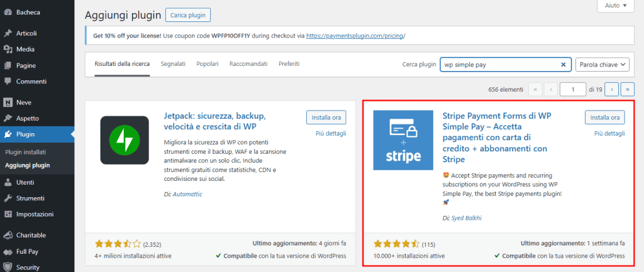Click Jetpack star rating

pos(118,244)
